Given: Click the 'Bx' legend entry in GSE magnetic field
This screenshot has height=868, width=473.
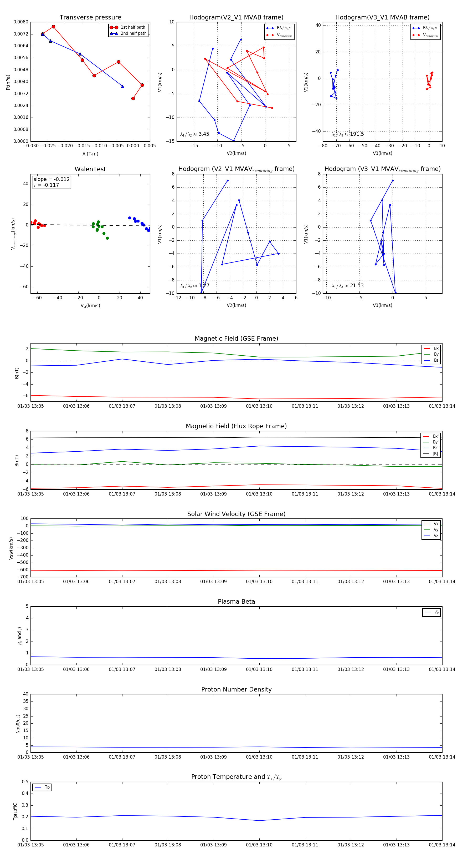Looking at the screenshot, I should (431, 349).
